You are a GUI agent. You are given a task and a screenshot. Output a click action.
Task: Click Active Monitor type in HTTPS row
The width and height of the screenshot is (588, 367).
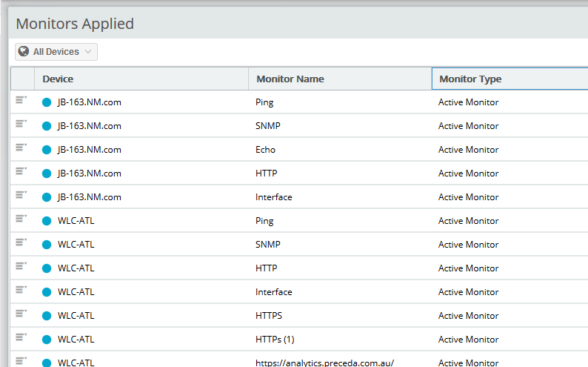coord(468,316)
